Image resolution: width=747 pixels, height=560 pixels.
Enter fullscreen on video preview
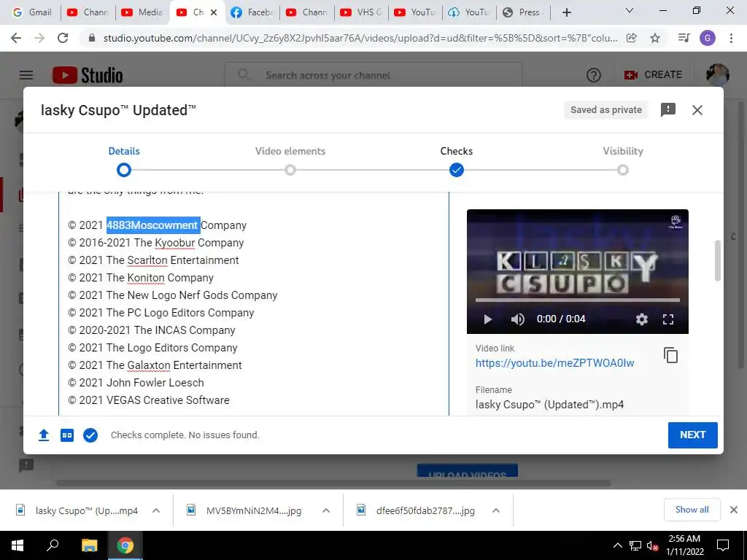[x=668, y=319]
